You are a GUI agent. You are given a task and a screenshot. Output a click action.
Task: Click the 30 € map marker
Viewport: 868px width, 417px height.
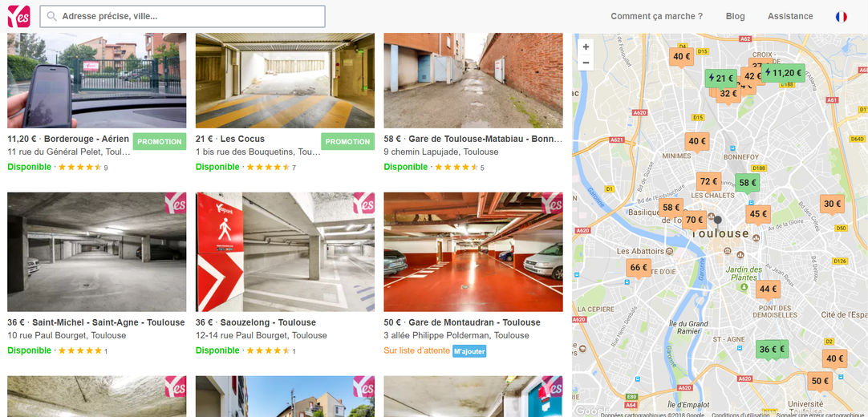click(x=832, y=204)
